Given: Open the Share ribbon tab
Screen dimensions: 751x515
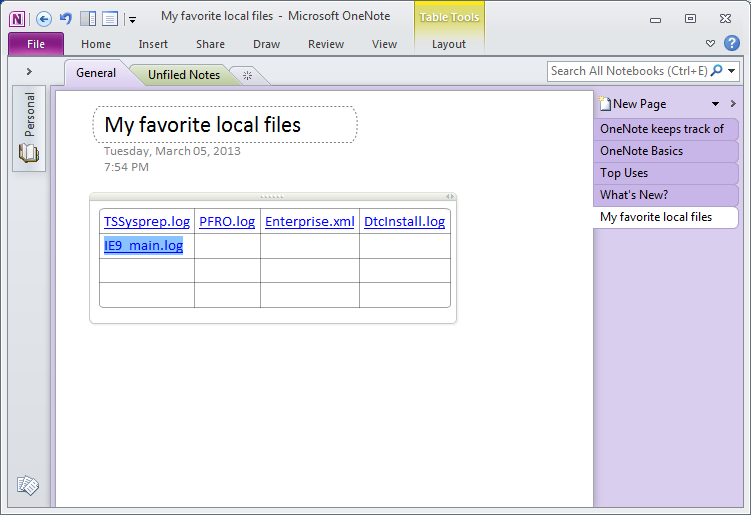Looking at the screenshot, I should click(x=210, y=44).
